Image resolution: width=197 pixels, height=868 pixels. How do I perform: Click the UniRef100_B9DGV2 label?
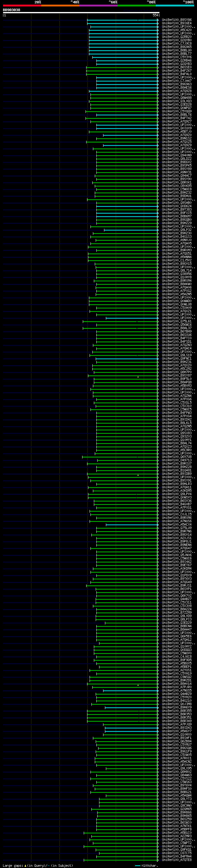click(177, 162)
